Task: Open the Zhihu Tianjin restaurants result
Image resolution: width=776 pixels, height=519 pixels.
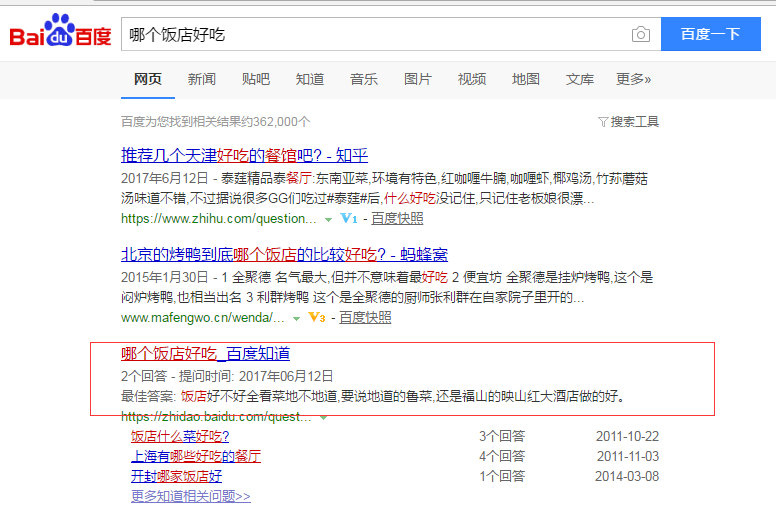Action: 244,155
